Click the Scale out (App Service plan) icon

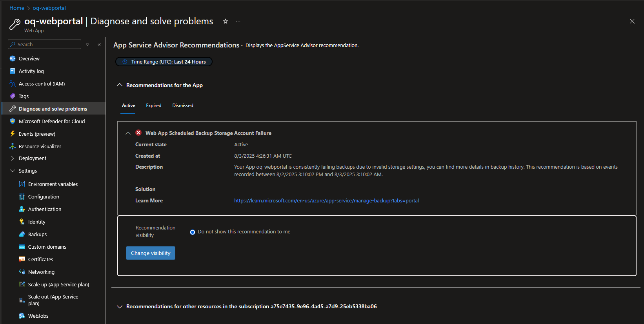(x=22, y=300)
